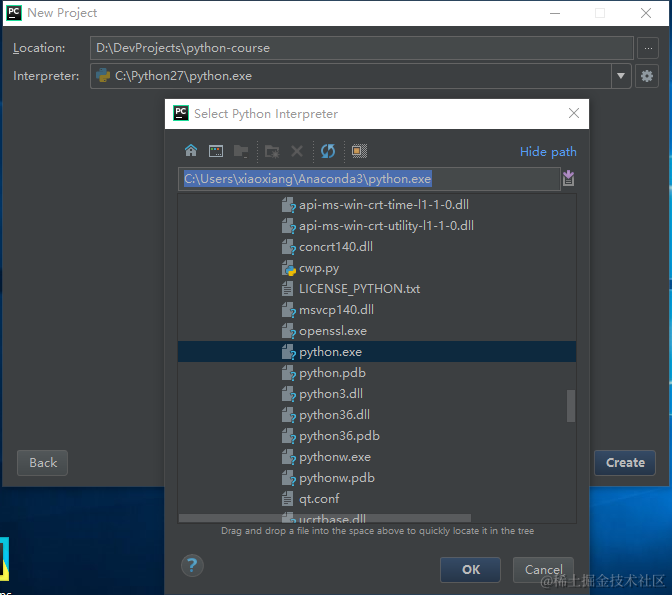
Task: Click the LICENSE_PYTHON.txt text file icon
Action: (x=288, y=289)
